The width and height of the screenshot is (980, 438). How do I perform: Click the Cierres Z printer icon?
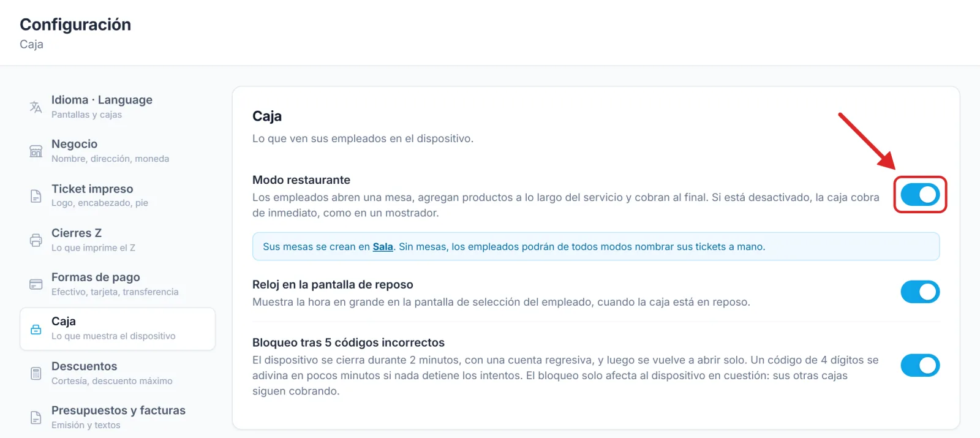[36, 240]
